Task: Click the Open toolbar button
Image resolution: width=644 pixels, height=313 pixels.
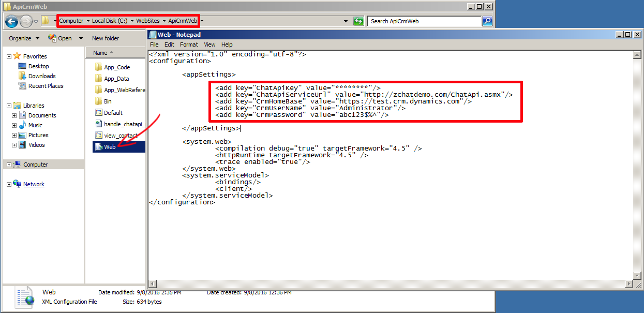Action: point(61,38)
